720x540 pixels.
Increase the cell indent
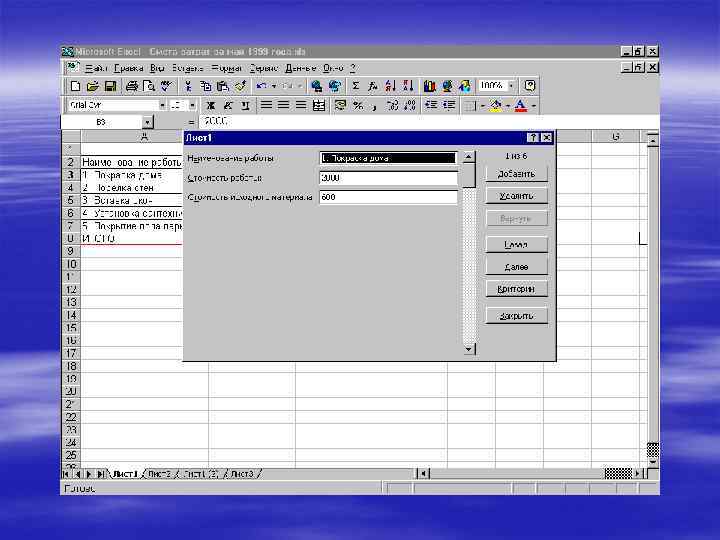click(x=448, y=106)
